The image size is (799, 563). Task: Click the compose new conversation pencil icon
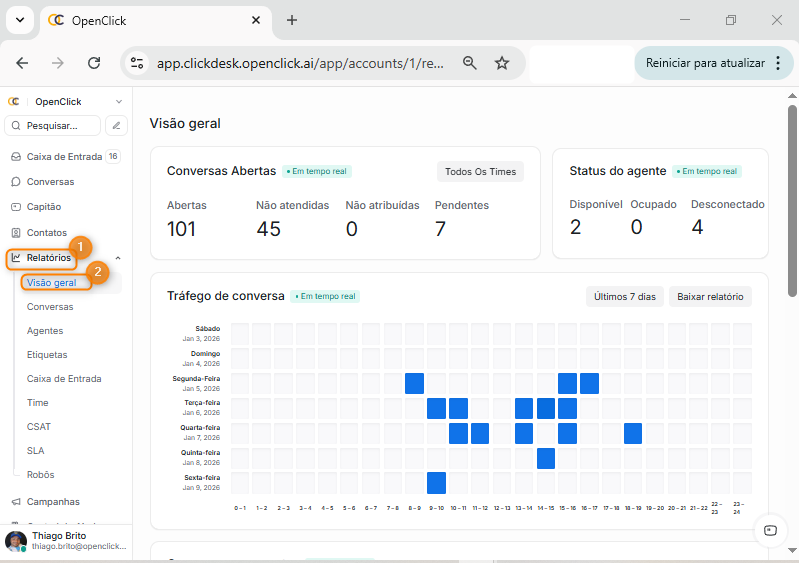[x=117, y=126]
